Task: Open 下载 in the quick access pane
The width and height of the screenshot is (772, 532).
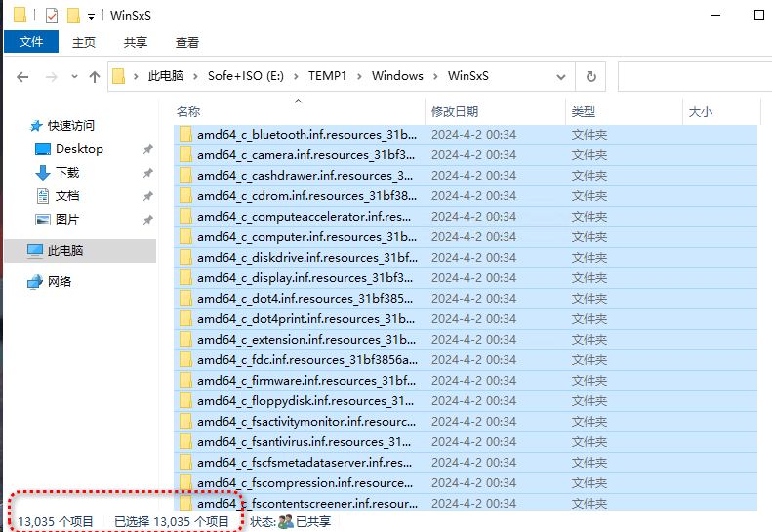Action: tap(67, 173)
